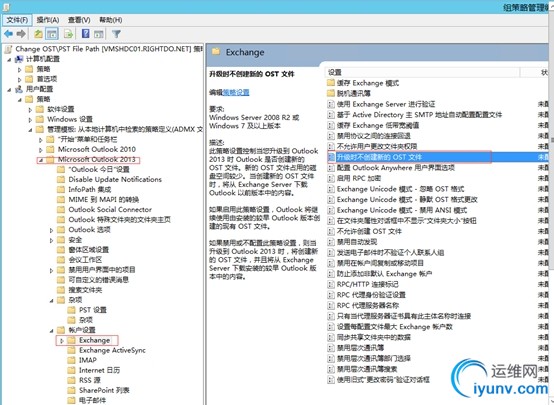The height and width of the screenshot is (405, 554).
Task: Click the Forward arrow toolbar icon
Action: [x=21, y=34]
